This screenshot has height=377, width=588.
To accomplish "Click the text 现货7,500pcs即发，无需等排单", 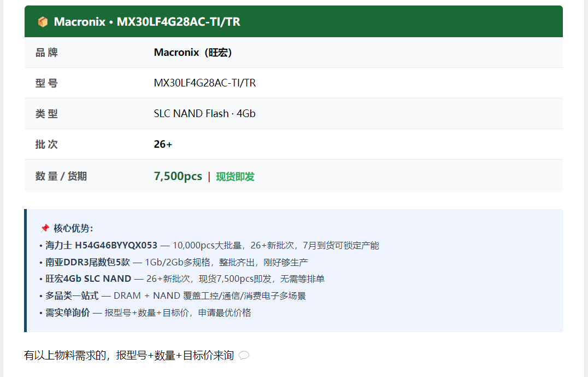I will tap(261, 279).
